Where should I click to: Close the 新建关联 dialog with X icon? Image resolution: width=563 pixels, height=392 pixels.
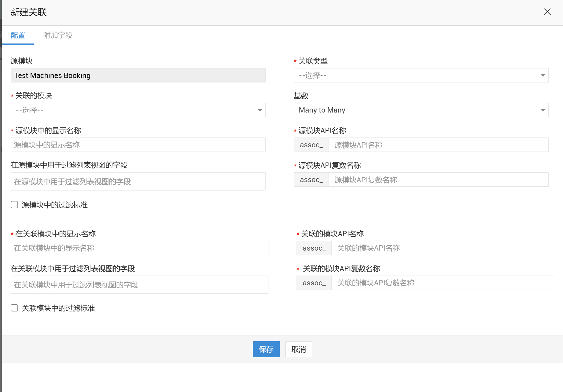547,12
